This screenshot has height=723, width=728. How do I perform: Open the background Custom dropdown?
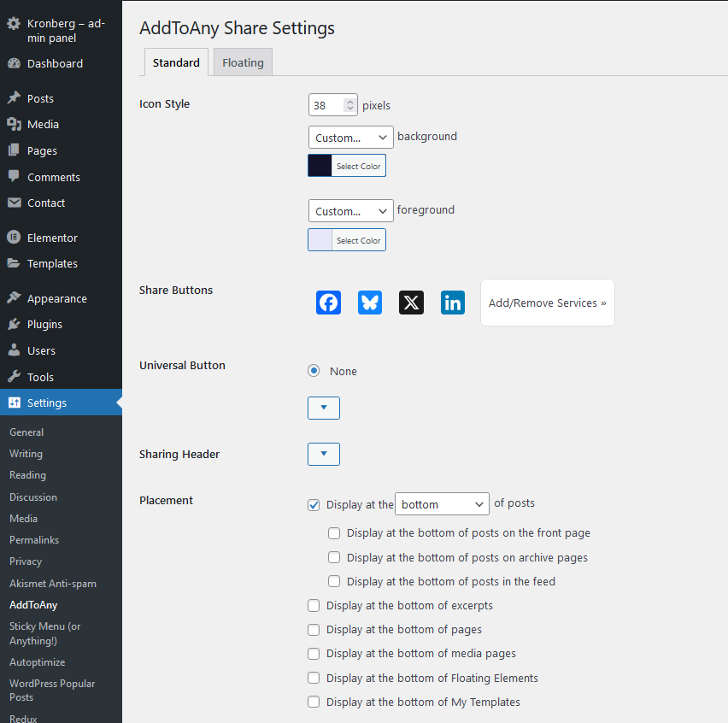[x=350, y=138]
